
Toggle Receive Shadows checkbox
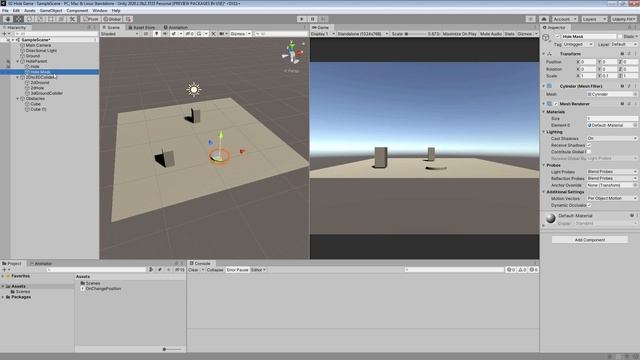(589, 145)
